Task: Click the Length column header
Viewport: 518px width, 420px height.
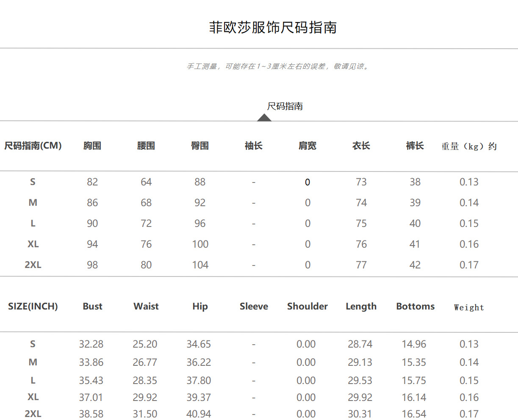Action: click(x=361, y=307)
